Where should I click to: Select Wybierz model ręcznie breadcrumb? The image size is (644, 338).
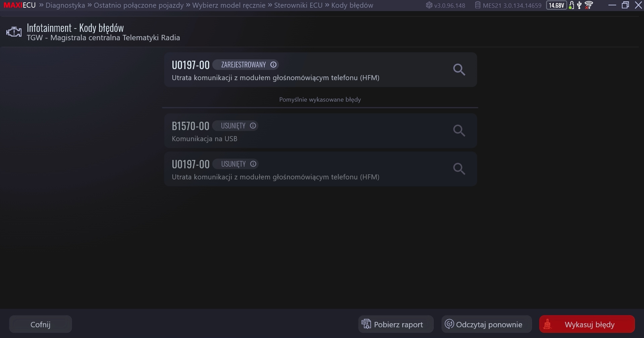[229, 5]
